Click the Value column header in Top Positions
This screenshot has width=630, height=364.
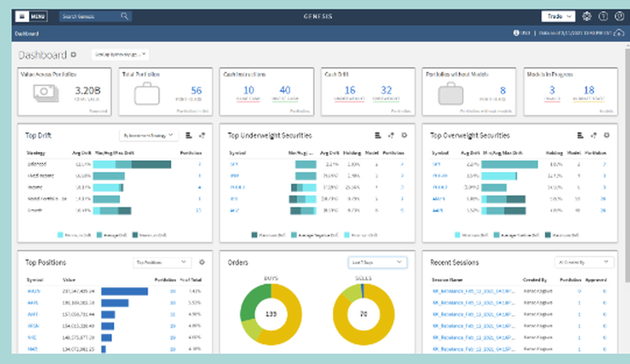(x=69, y=280)
